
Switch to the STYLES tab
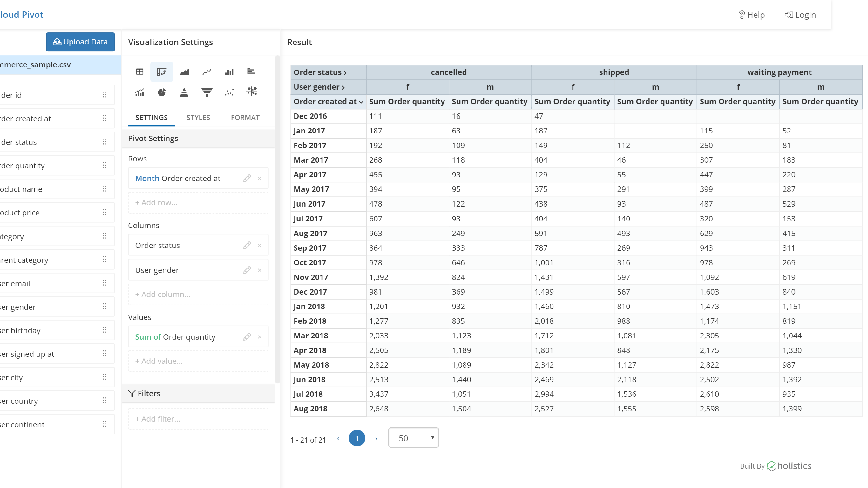[199, 117]
